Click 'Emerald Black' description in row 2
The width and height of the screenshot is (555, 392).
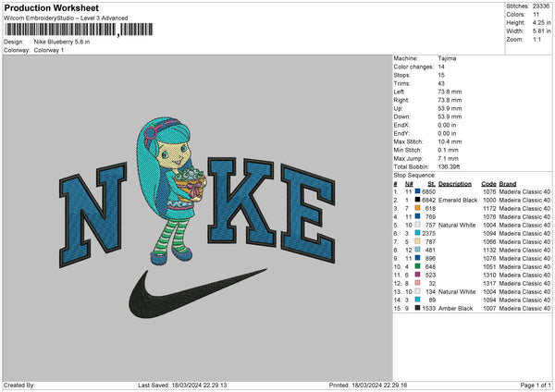(x=458, y=200)
